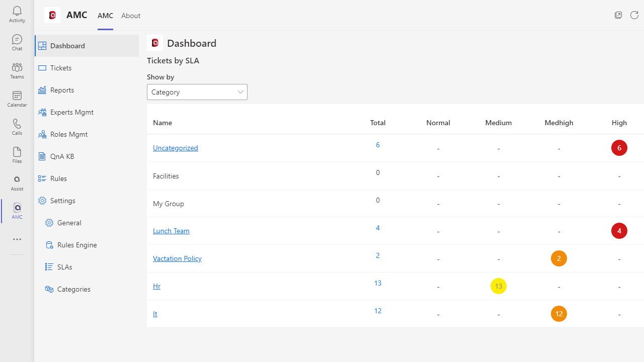This screenshot has width=644, height=362.
Task: Open the Uncategorized category link
Action: pyautogui.click(x=176, y=148)
